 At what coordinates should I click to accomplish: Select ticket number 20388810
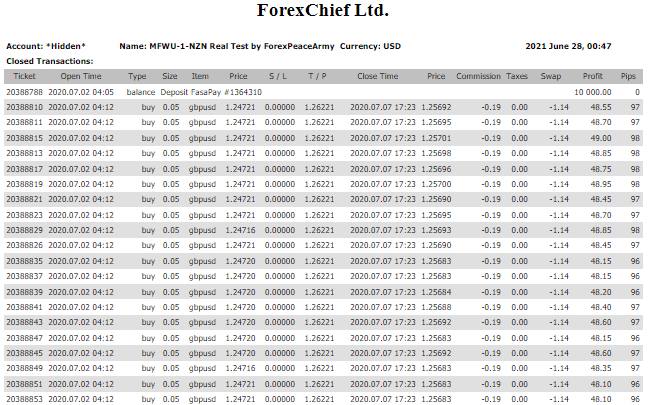(24, 107)
